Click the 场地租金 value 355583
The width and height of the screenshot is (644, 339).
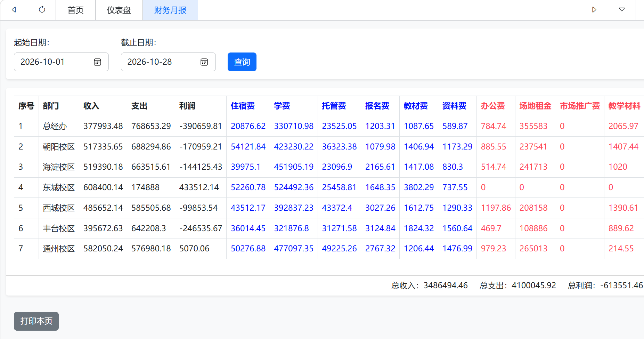tap(533, 126)
